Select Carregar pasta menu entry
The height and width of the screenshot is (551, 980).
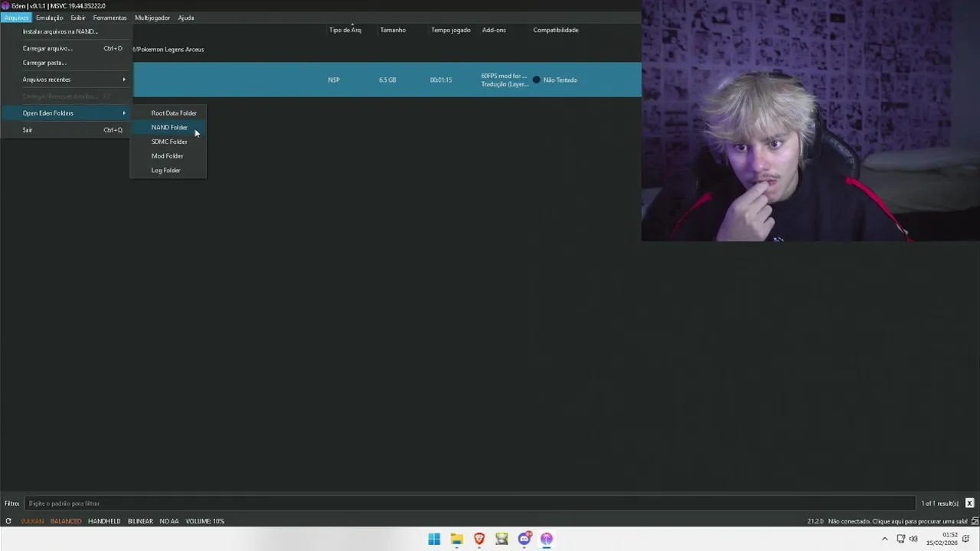[x=65, y=63]
